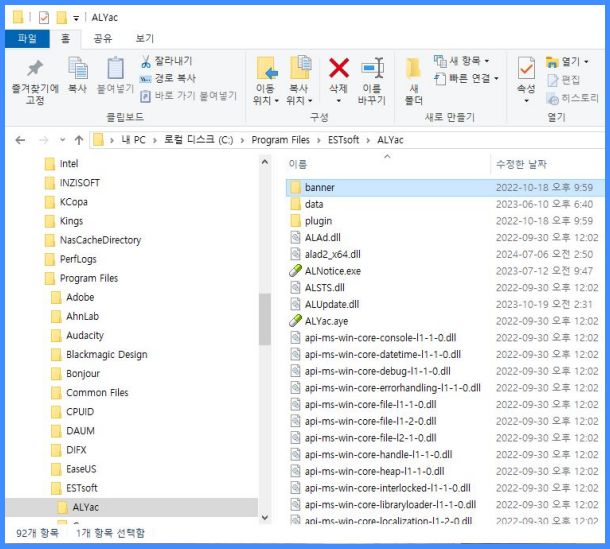
Task: Select ALAd.dll file
Action: [x=323, y=238]
